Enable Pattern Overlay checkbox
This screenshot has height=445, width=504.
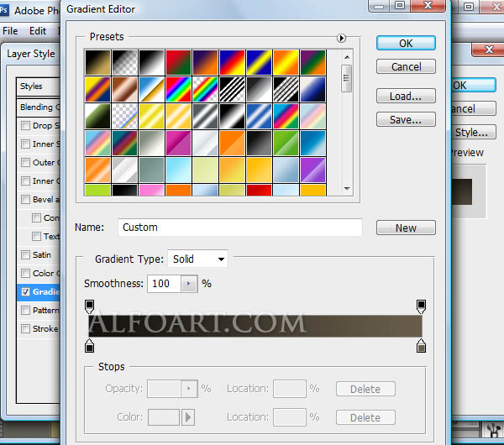(25, 310)
